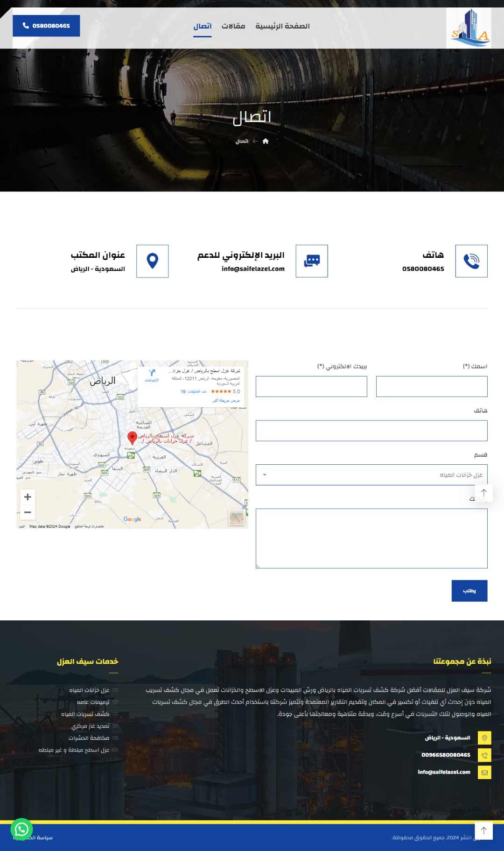The height and width of the screenshot is (851, 504).
Task: Open the department dropdown عزل خزانات المياه
Action: [371, 475]
